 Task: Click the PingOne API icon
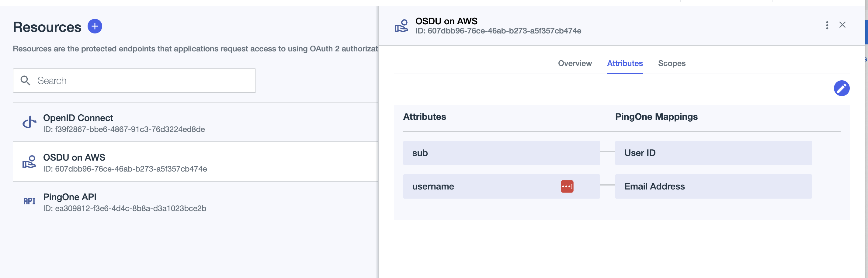(29, 201)
